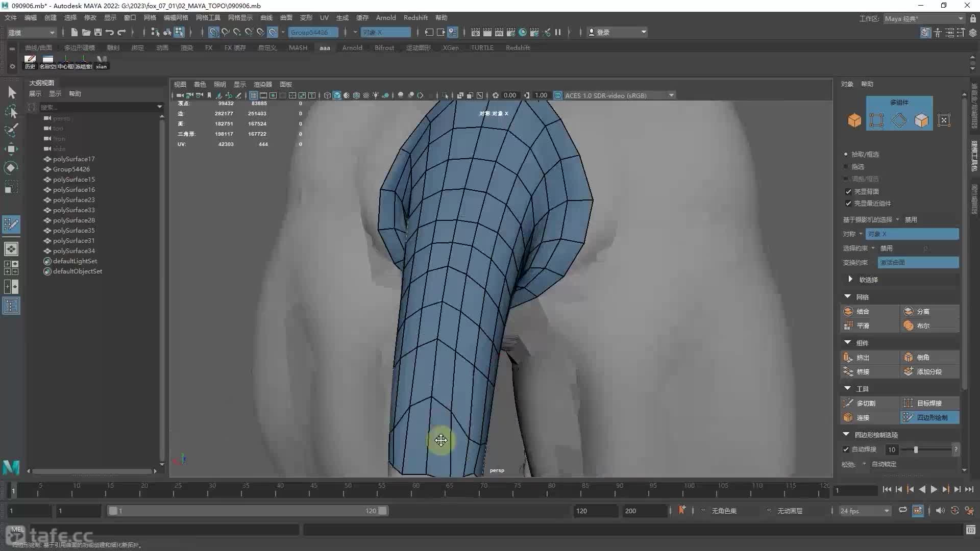Image resolution: width=980 pixels, height=551 pixels.
Task: Open the 建模 menu set dropdown
Action: (x=31, y=32)
